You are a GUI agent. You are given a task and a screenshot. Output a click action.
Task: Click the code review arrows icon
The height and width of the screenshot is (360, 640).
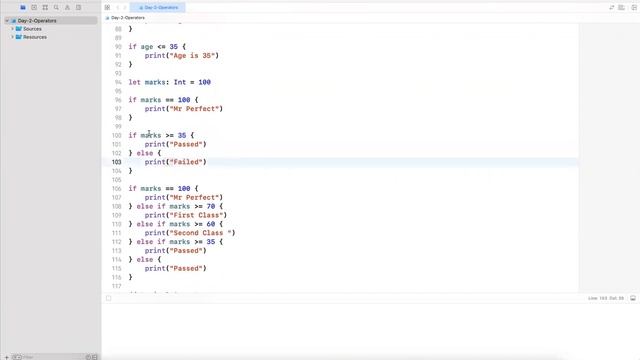click(x=611, y=7)
